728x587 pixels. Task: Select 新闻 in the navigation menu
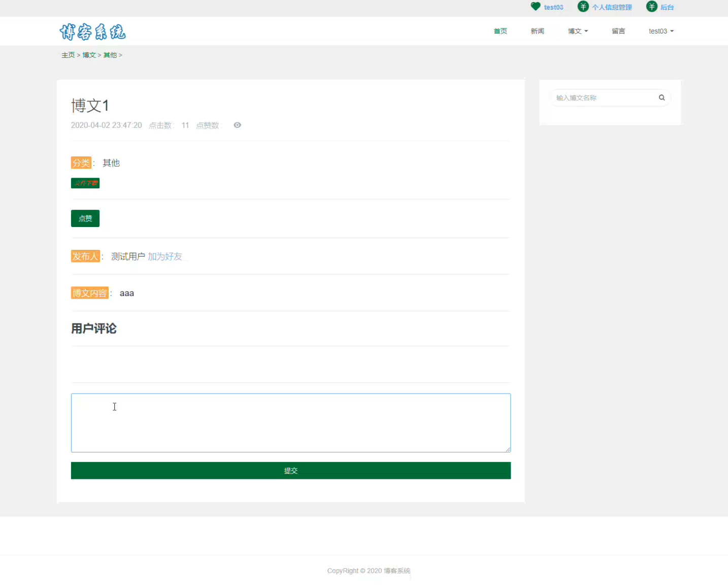[x=537, y=31]
